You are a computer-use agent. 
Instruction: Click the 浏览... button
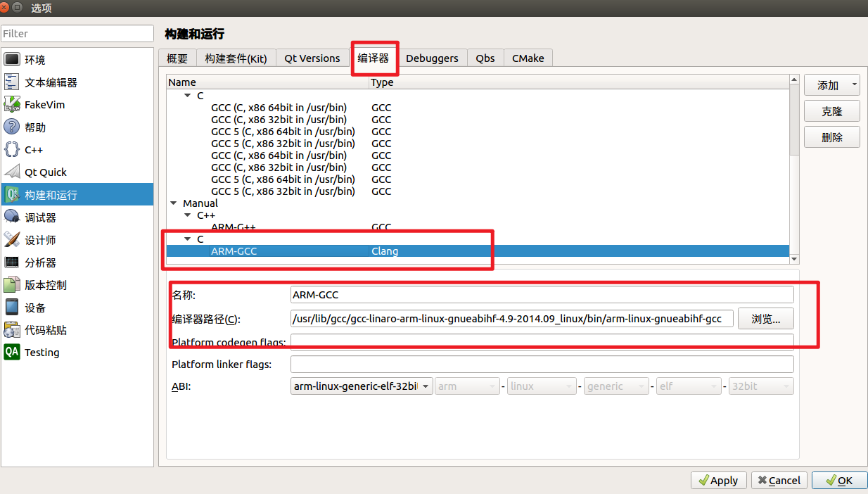tap(766, 319)
